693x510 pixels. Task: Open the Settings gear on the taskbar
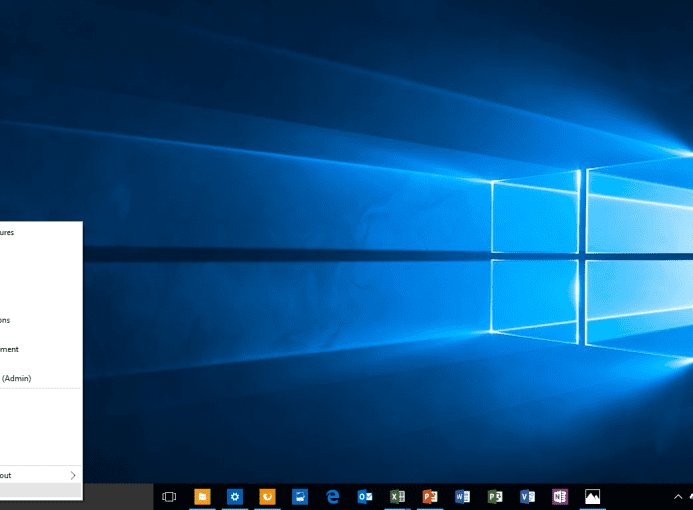click(235, 497)
